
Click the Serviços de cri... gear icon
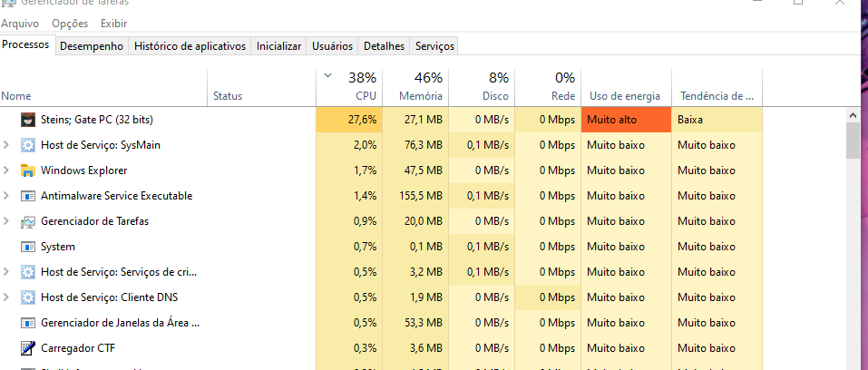27,272
